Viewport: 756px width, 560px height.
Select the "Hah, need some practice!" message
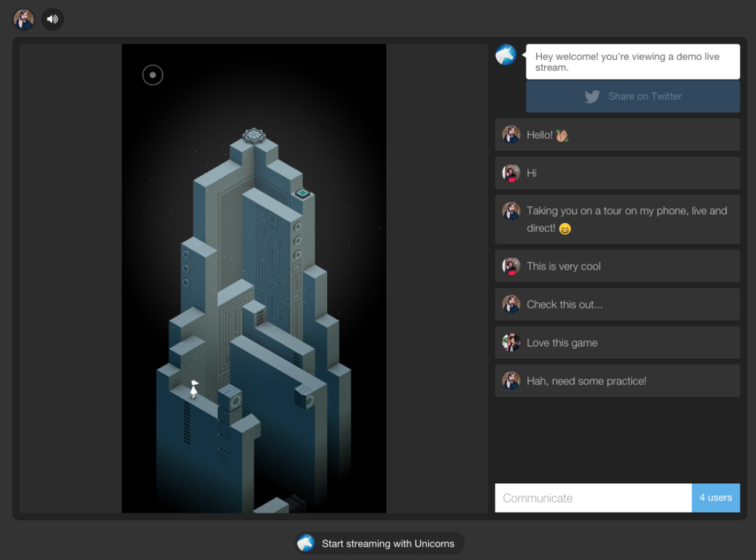[x=617, y=380]
